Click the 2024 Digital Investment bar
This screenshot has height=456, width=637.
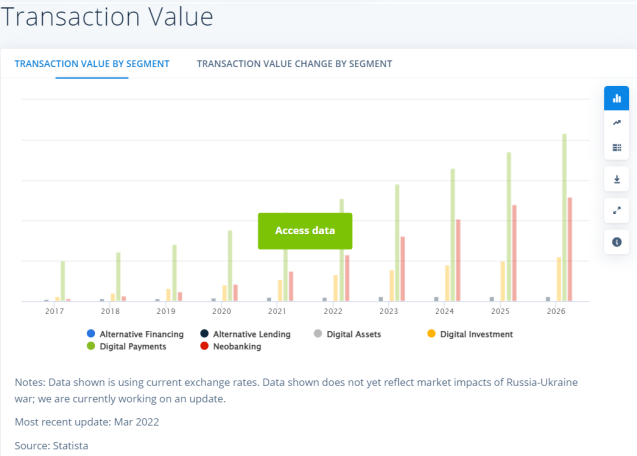point(448,283)
